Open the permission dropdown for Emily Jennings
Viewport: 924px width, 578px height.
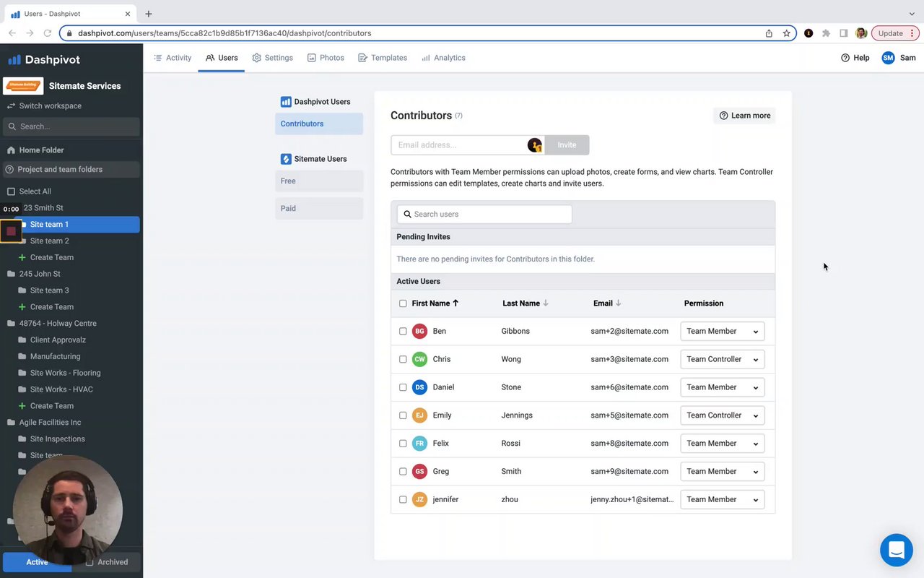(x=722, y=415)
